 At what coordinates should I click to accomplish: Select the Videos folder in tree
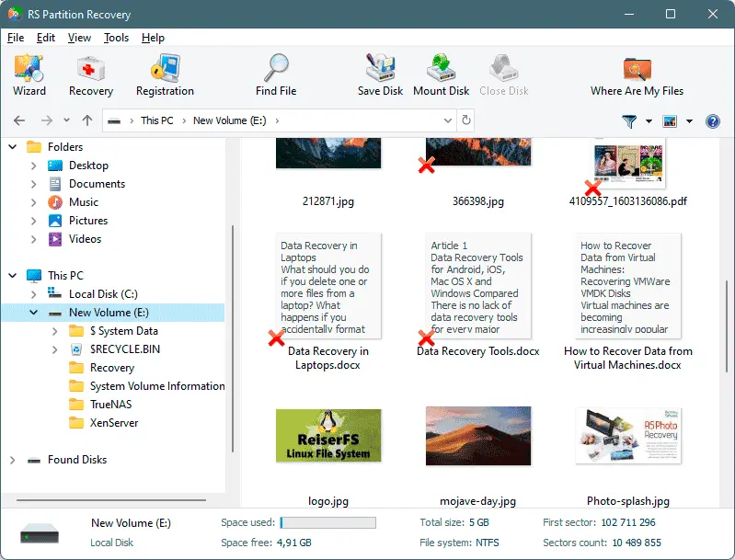click(x=85, y=239)
